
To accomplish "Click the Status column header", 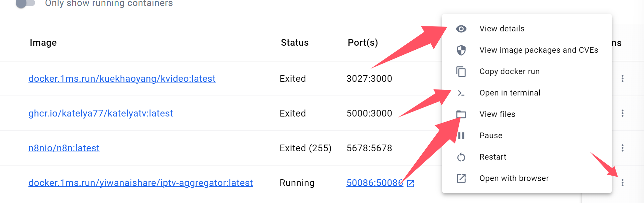I will (295, 43).
